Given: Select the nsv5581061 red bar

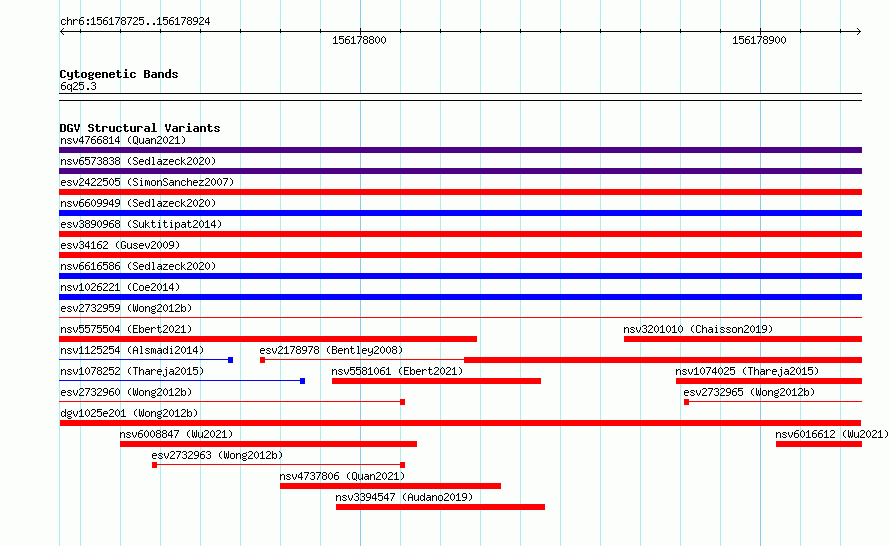Looking at the screenshot, I should point(436,381).
